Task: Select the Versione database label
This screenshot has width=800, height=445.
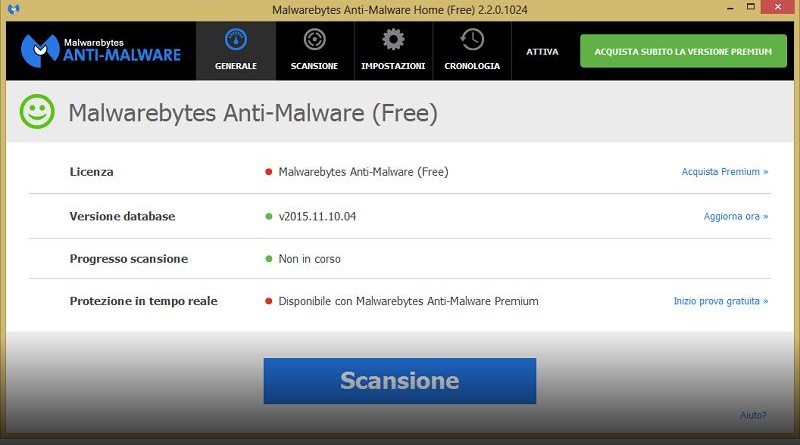Action: pos(122,216)
